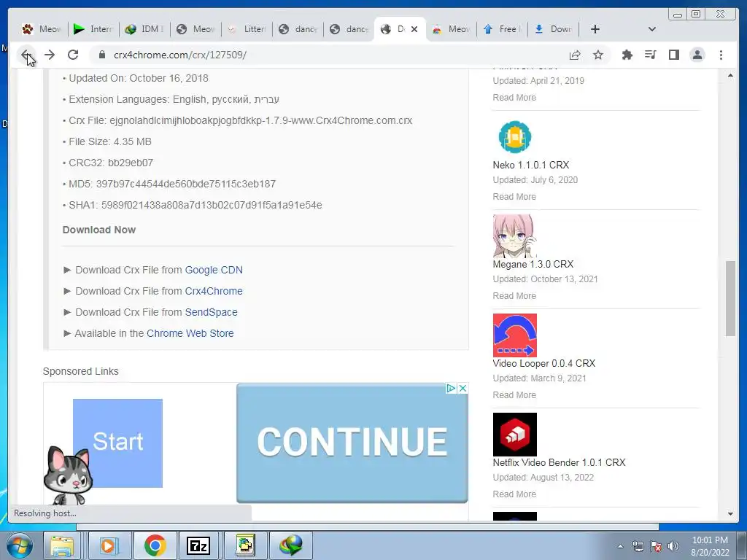Close the ad with X icon

(462, 388)
